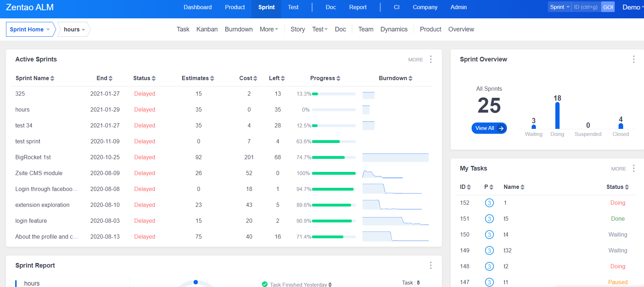Click priority 3 badge for task 152
644x287 pixels.
(x=489, y=203)
